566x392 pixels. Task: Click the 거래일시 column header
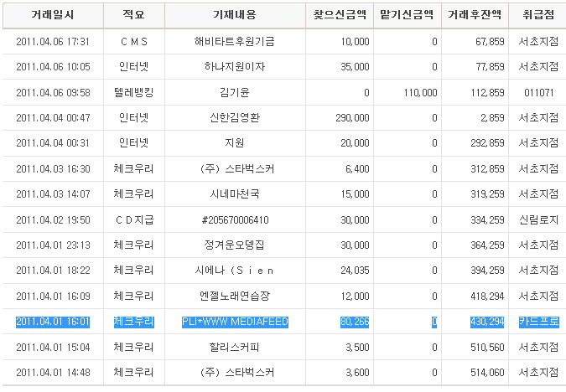[x=53, y=15]
